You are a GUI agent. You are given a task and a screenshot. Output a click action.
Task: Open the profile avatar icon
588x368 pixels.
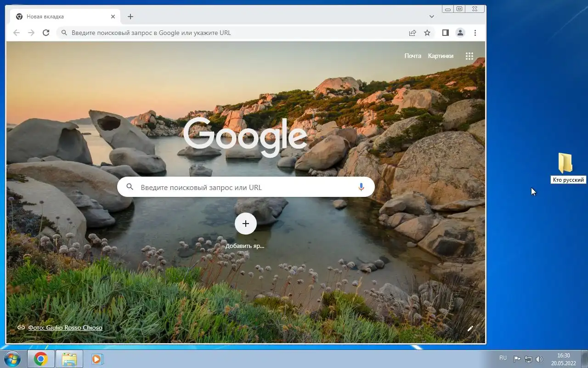pyautogui.click(x=460, y=33)
